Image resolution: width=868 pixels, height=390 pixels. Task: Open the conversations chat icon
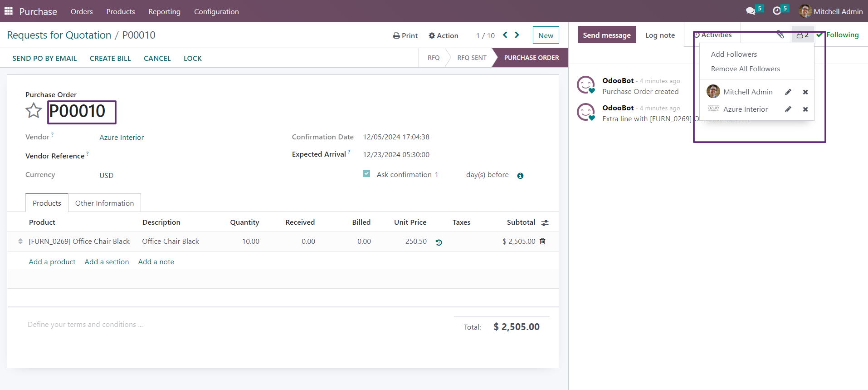point(751,11)
